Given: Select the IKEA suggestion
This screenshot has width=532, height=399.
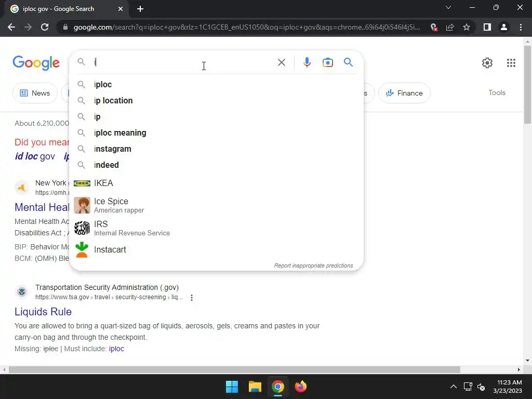Looking at the screenshot, I should (216, 183).
